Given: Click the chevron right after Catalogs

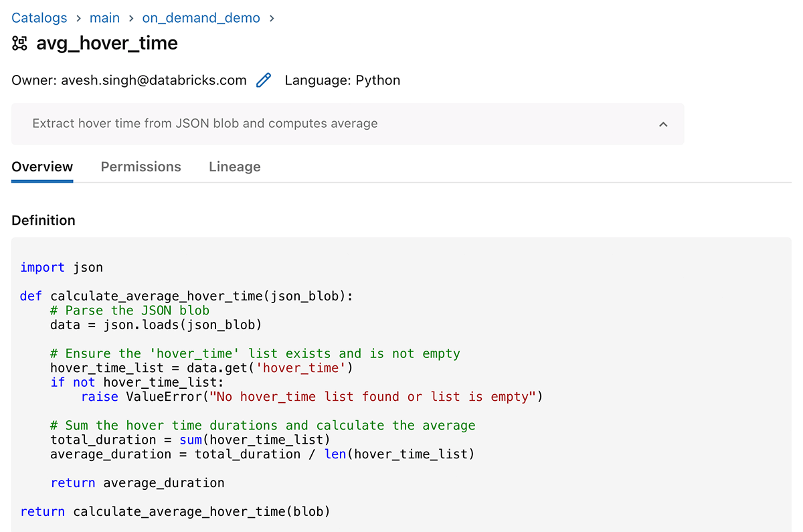Looking at the screenshot, I should click(78, 19).
